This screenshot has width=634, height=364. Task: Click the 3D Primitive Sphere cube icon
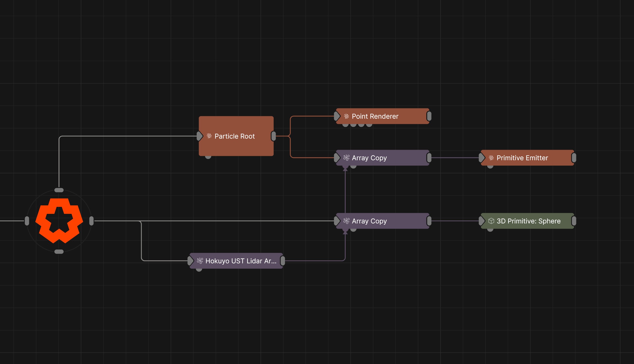pos(491,221)
